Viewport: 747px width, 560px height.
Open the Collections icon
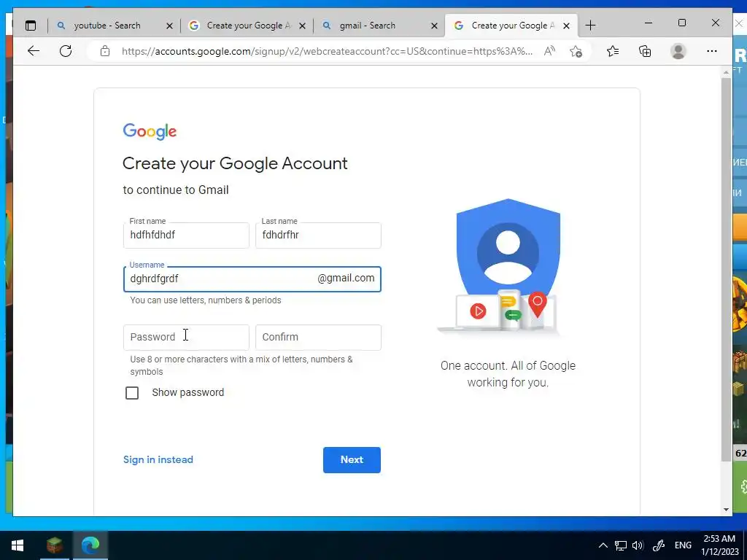pos(645,51)
